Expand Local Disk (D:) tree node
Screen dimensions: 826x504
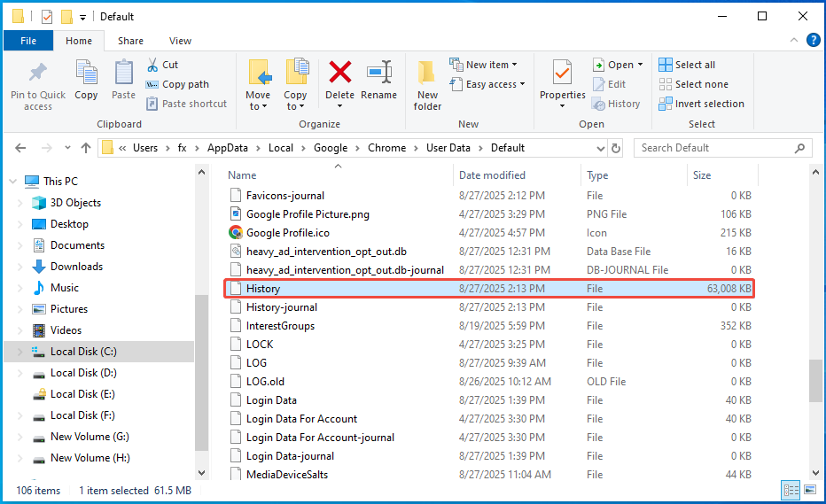coord(20,374)
